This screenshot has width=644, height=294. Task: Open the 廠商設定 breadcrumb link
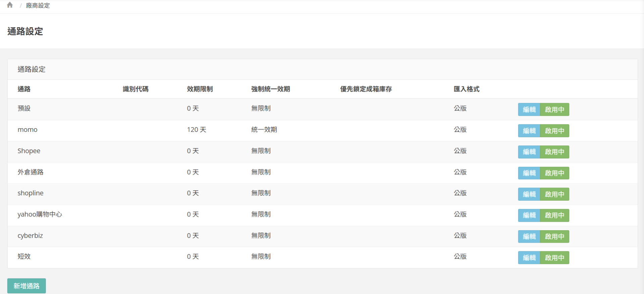38,6
